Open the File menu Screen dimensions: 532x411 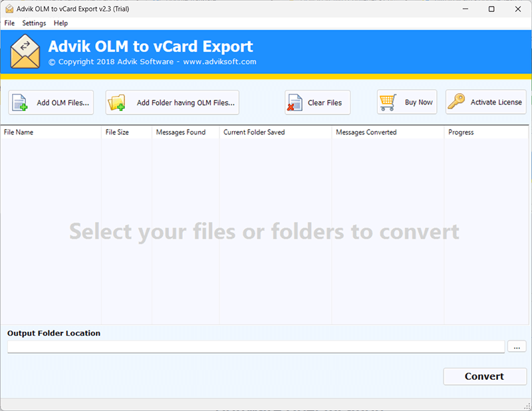click(9, 23)
